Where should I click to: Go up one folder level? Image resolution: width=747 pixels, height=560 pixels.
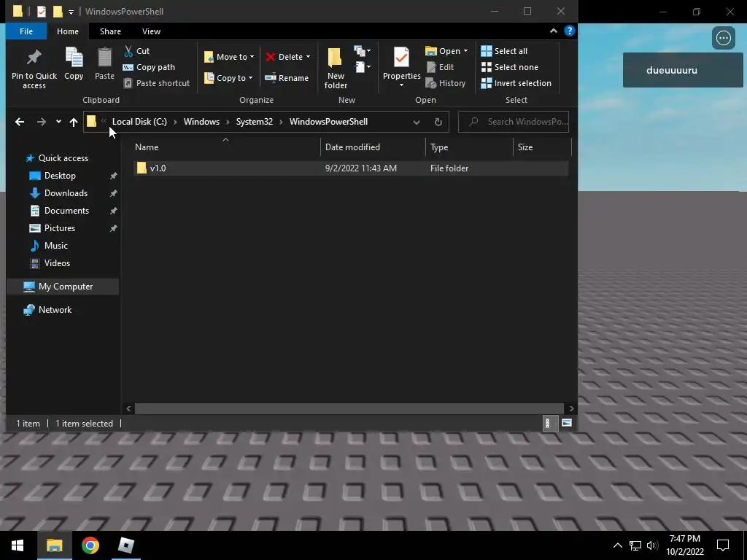coord(74,122)
